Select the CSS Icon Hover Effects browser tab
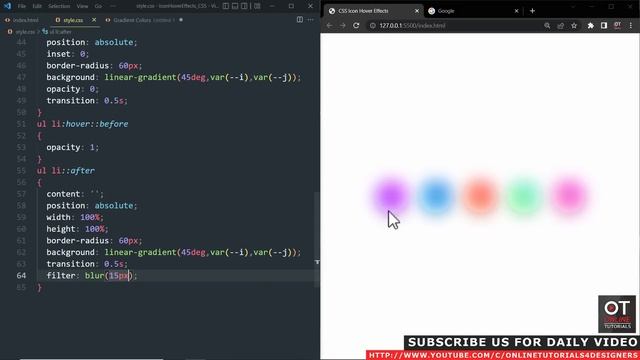This screenshot has width=640, height=360. click(372, 11)
